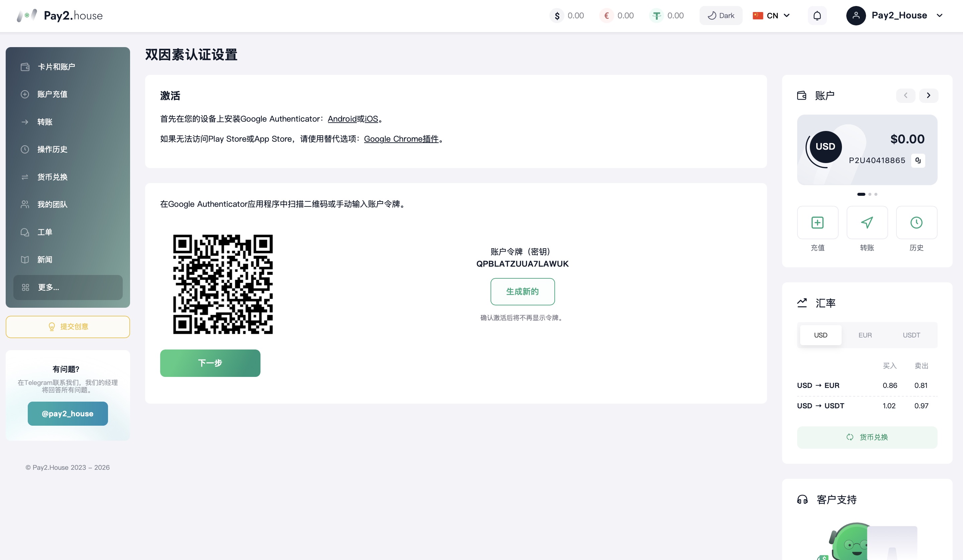Go to next account card

pos(929,96)
